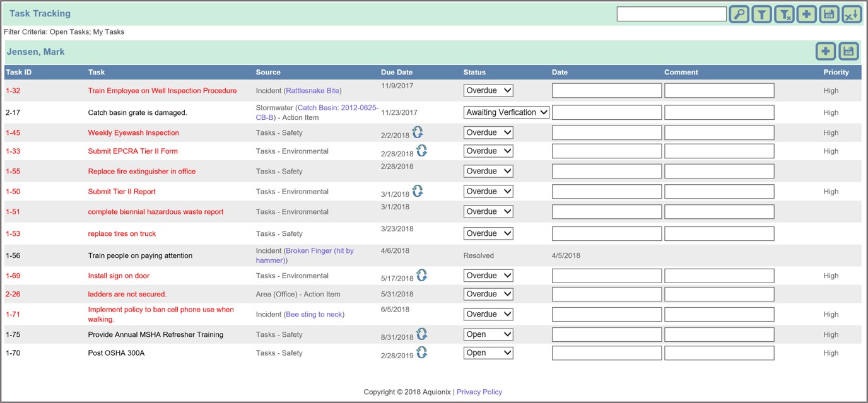Click 'Implement policy to ban cell phone use' task

pos(161,314)
